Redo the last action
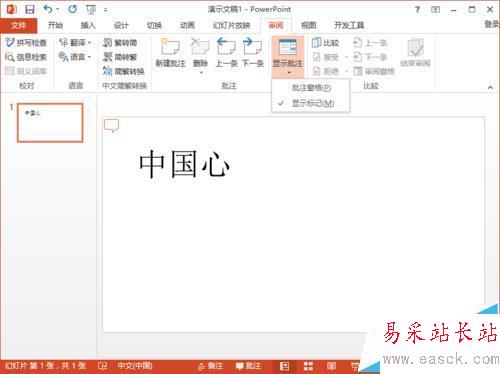The image size is (500, 374). (72, 9)
